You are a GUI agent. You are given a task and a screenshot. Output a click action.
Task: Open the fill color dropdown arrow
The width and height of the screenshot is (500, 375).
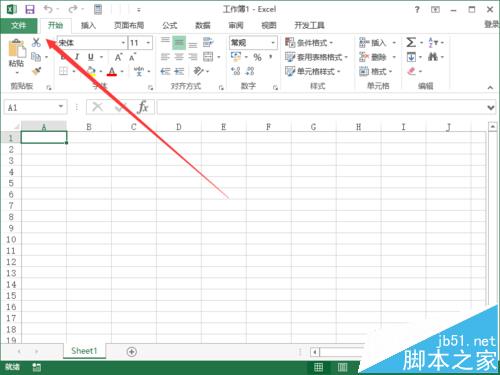point(101,71)
